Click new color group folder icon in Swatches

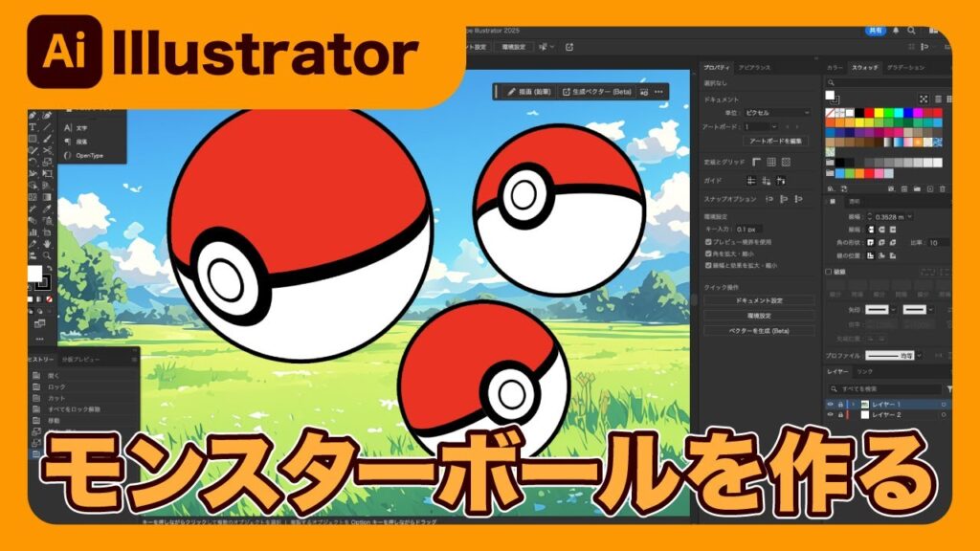(917, 188)
